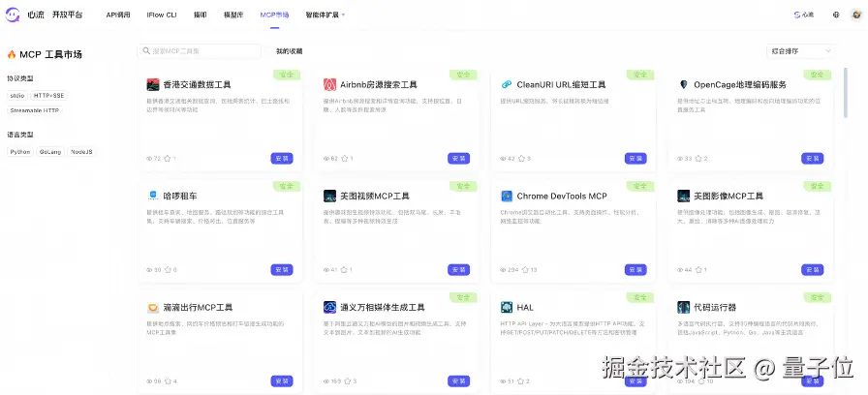Click the 滴滴出行MCP工具 icon
Viewport: 868px width, 395px height.
pyautogui.click(x=153, y=307)
